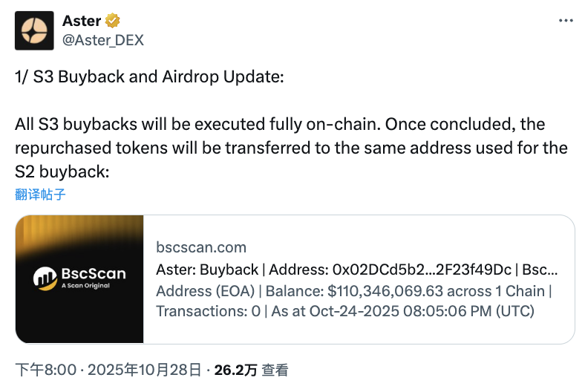Screen dimensions: 585x392
Task: Click the BscScan bar-chart logo icon
Action: pyautogui.click(x=47, y=278)
